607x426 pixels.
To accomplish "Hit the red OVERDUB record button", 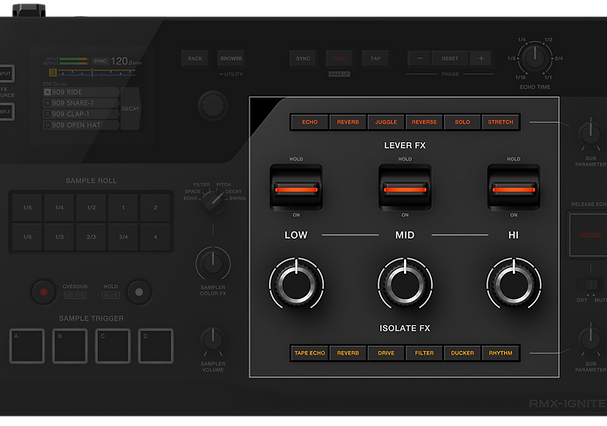I will [x=43, y=292].
